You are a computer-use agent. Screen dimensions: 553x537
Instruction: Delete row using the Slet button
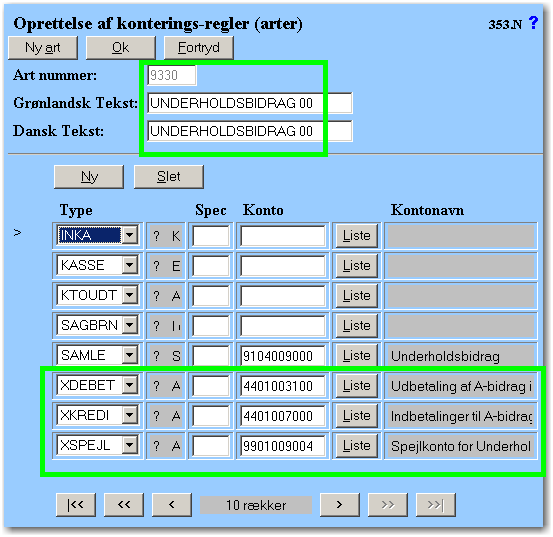pyautogui.click(x=169, y=177)
